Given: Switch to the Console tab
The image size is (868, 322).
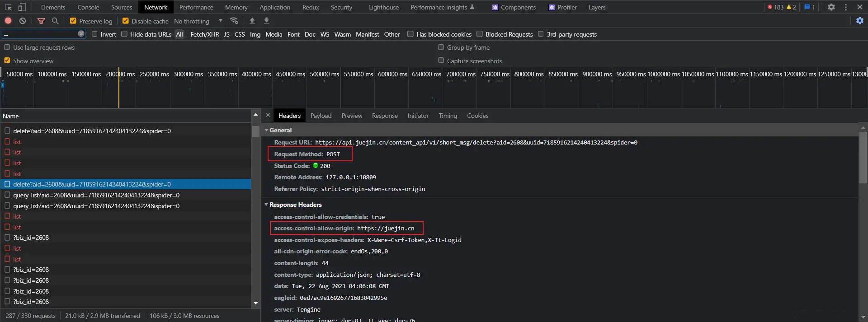Looking at the screenshot, I should (88, 7).
